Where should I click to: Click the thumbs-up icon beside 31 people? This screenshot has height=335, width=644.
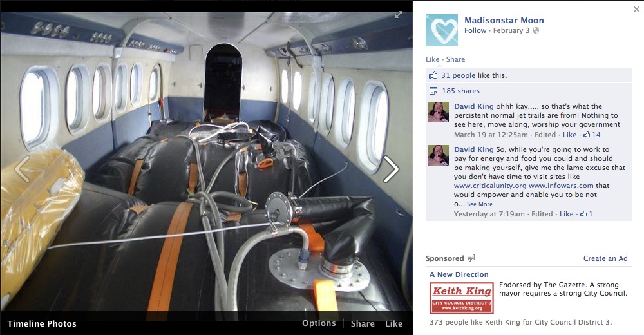pos(433,75)
